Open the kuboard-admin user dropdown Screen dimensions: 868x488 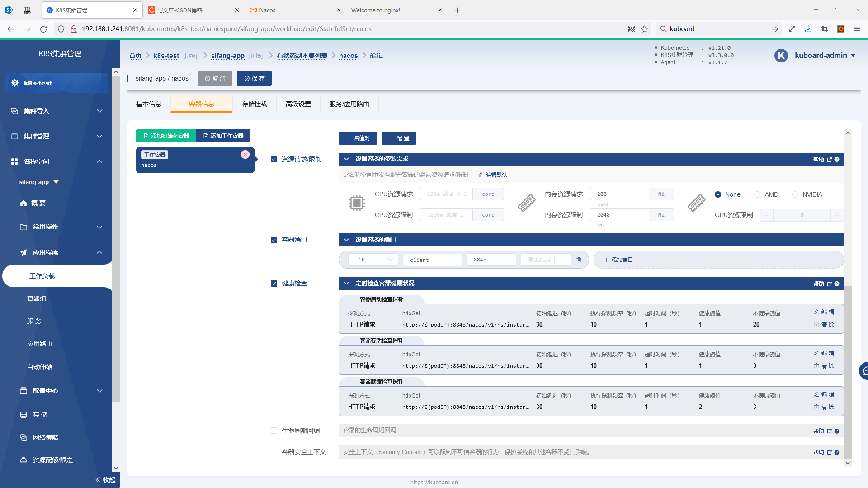(825, 56)
